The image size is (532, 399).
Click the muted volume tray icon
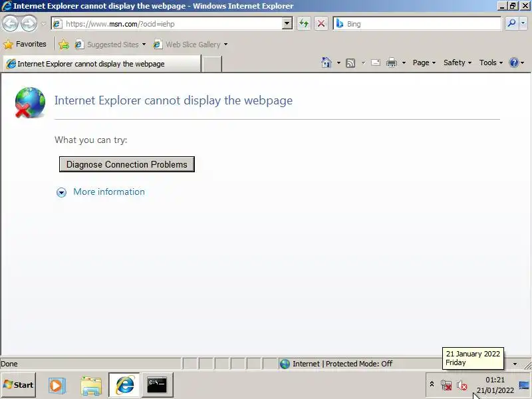click(462, 385)
